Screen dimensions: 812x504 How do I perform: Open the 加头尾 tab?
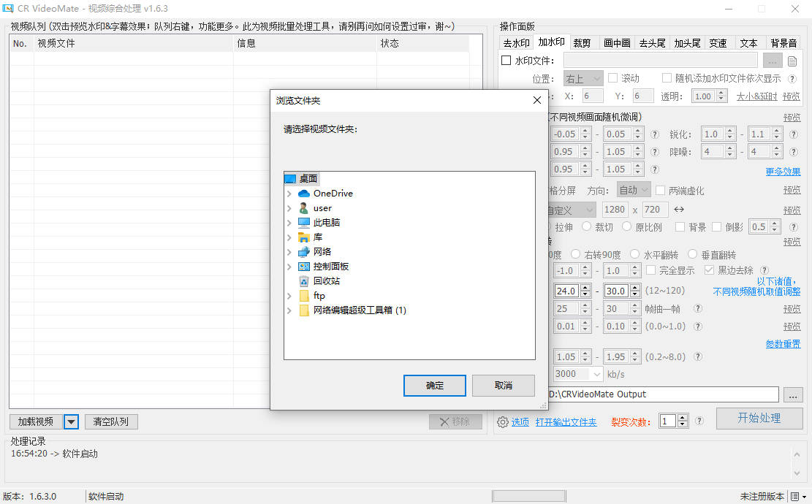[687, 43]
